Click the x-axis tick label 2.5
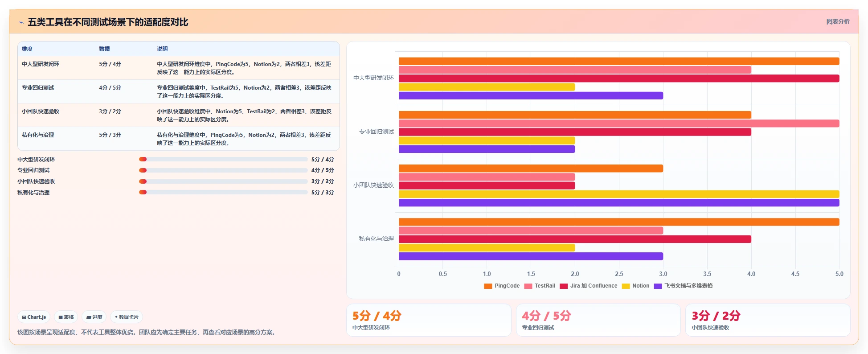The width and height of the screenshot is (868, 354). (619, 274)
